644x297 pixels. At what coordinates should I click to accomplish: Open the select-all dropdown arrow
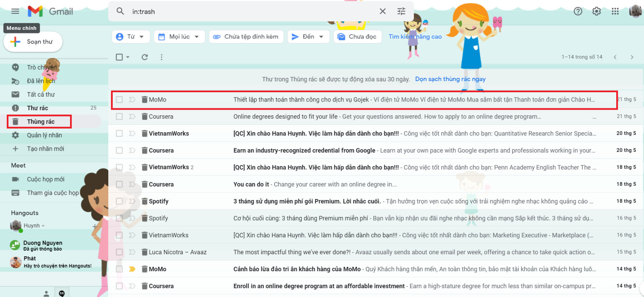click(x=128, y=57)
